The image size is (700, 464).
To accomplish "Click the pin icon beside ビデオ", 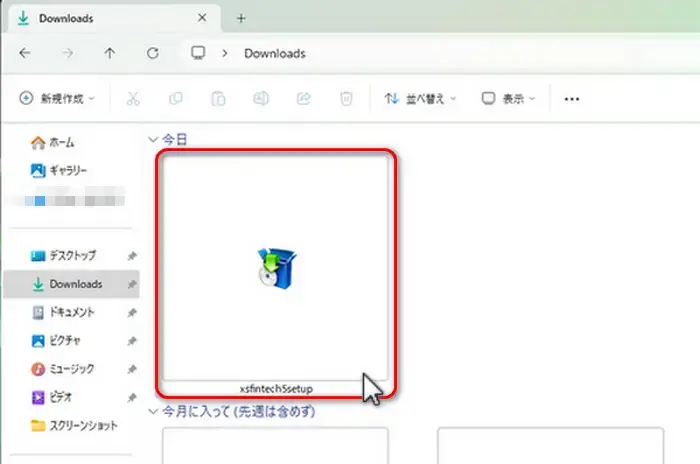I will coord(132,397).
